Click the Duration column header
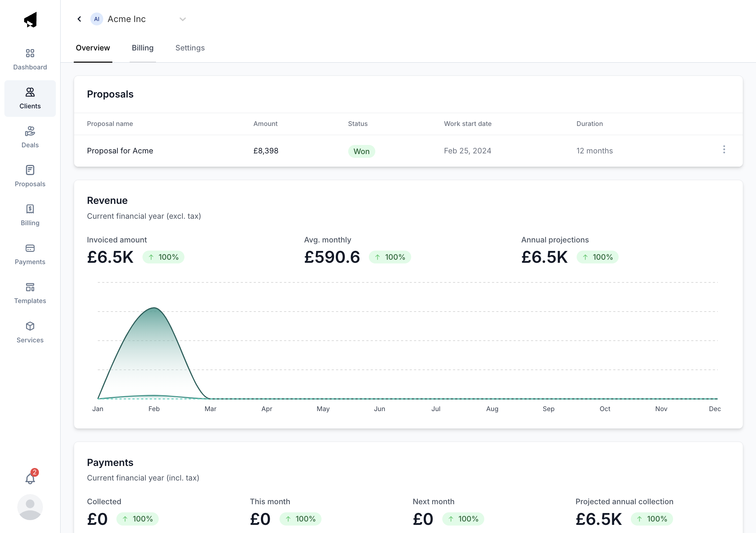 (590, 124)
